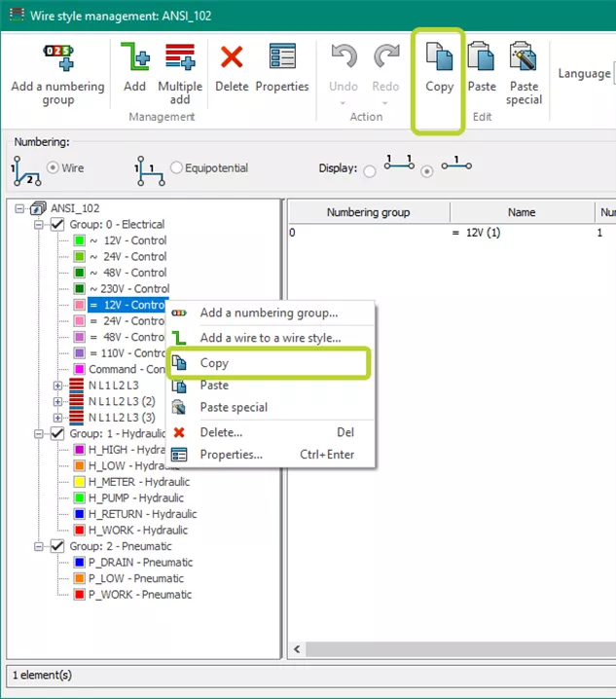The height and width of the screenshot is (699, 616).
Task: Click the Add wire icon in toolbar
Action: pos(135,58)
